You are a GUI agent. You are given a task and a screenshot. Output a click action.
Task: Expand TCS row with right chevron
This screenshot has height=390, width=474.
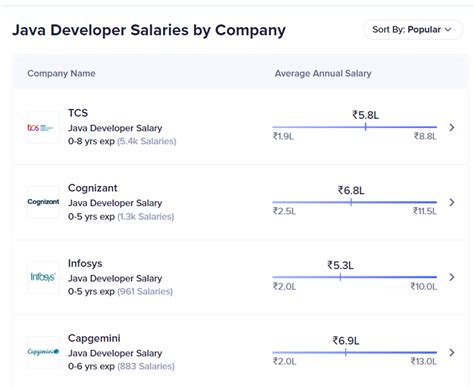[x=452, y=127]
